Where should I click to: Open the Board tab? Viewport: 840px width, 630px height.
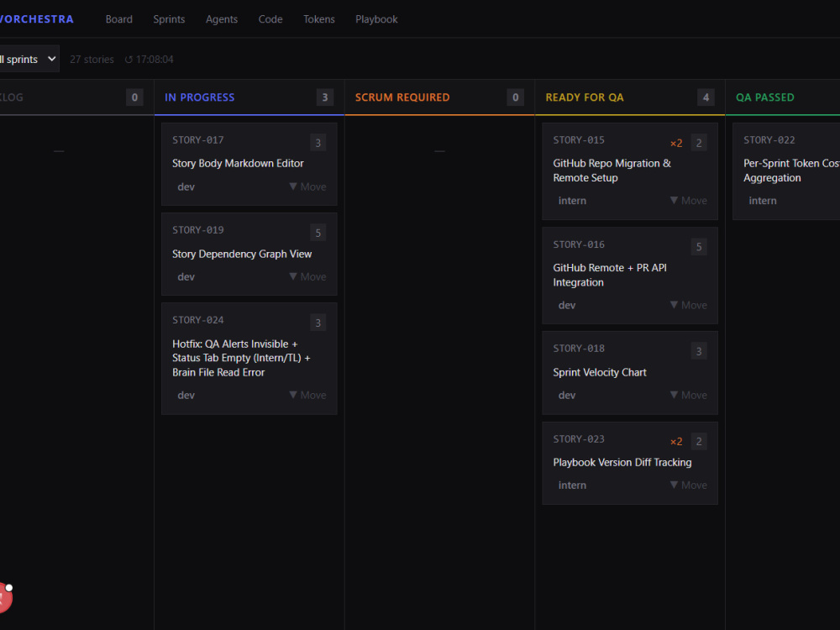(x=119, y=19)
